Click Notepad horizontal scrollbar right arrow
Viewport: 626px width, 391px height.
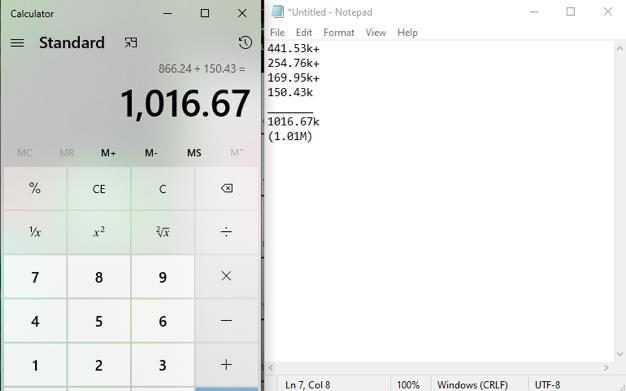click(x=606, y=367)
